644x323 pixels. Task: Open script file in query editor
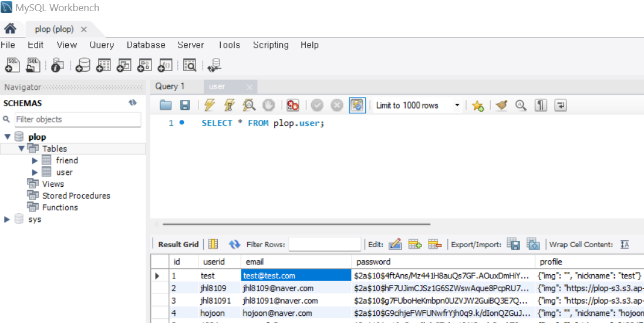(166, 105)
